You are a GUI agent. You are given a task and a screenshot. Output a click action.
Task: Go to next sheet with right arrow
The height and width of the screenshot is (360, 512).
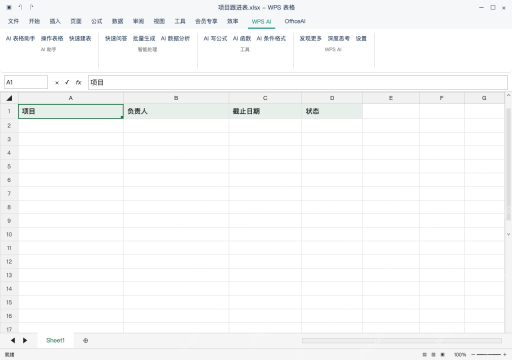[x=25, y=340]
